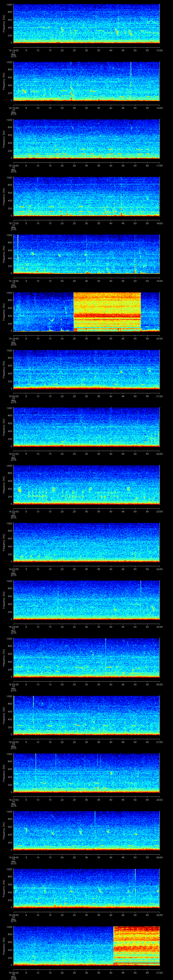Select the spectrogram panel starting at 19:16:00
173x980 pixels.
[x=87, y=139]
